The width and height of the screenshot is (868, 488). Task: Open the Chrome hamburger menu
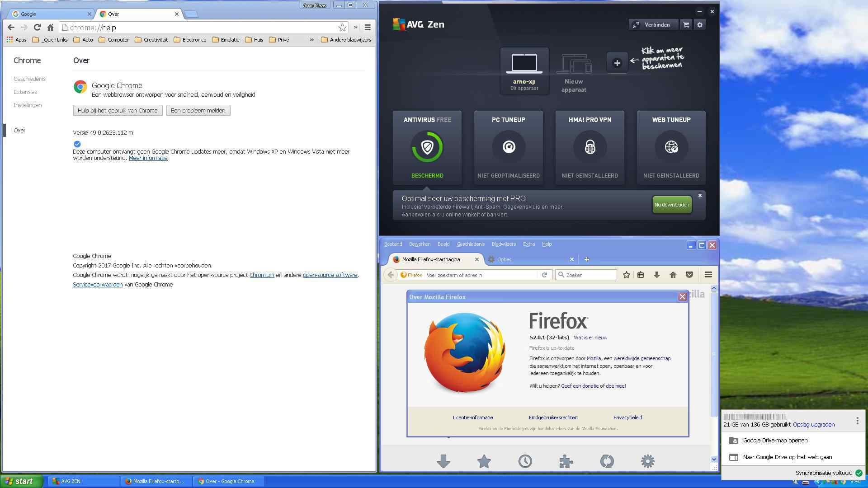tap(368, 28)
